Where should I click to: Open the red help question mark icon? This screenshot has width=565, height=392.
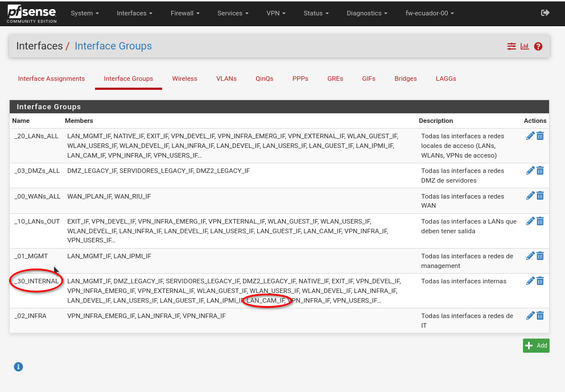point(538,46)
